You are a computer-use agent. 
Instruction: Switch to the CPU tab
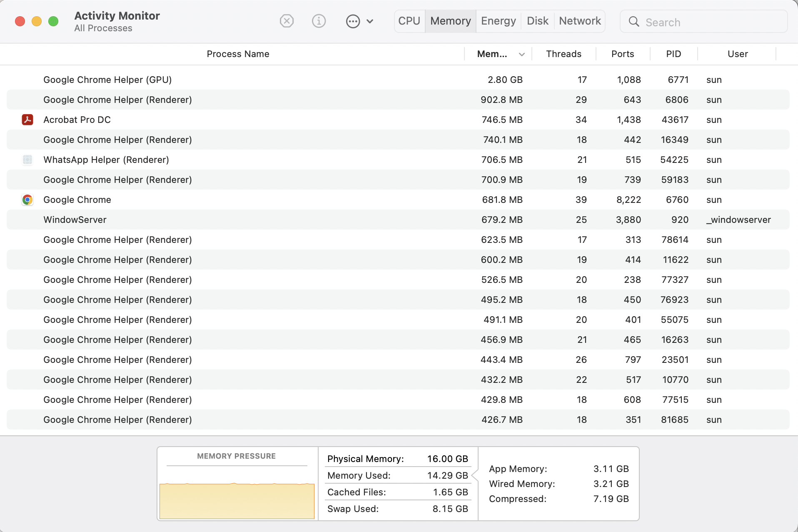(x=409, y=21)
